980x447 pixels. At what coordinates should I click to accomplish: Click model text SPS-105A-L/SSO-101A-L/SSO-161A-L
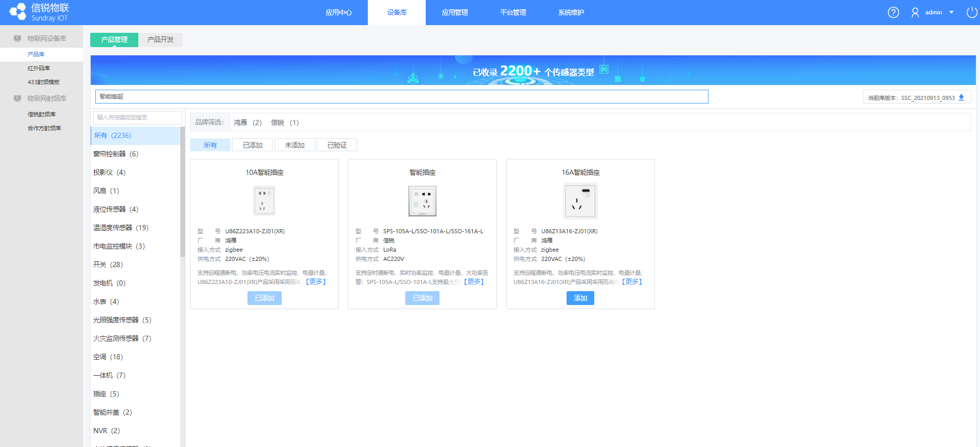coord(433,231)
